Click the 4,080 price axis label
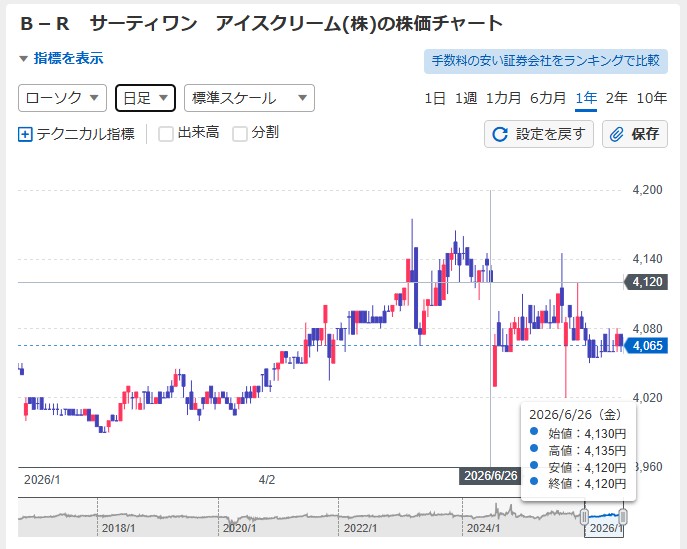The image size is (687, 549). click(647, 328)
